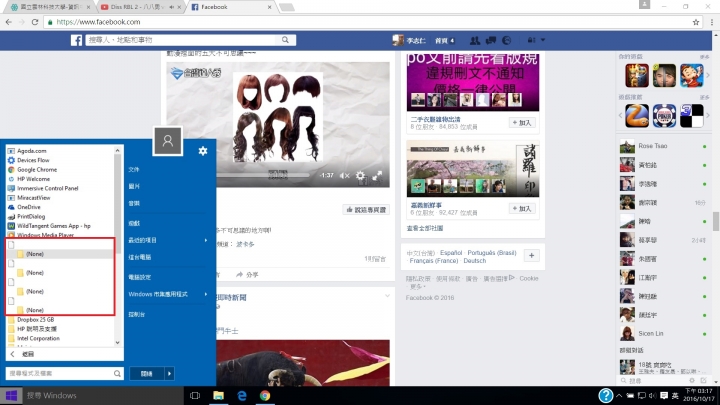Screen dimensions: 720x405
Task: Toggle the IME language indicator in tray
Action: 675,395
